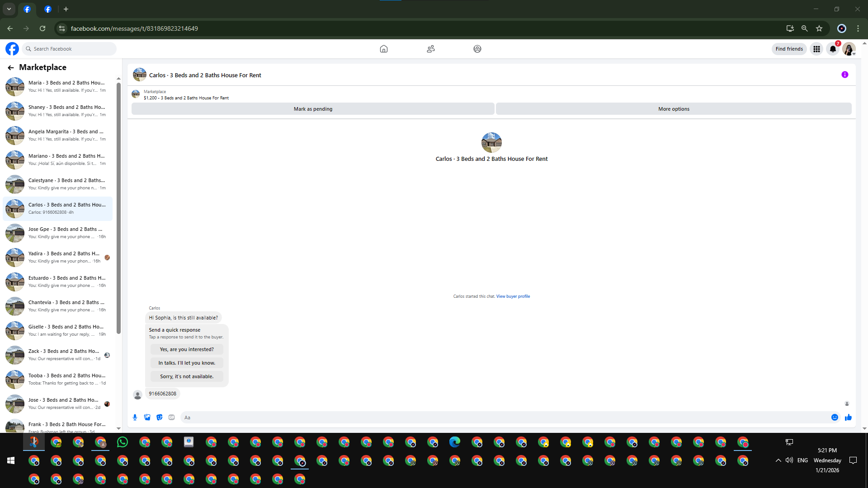Open the Friends tab icon
The image size is (868, 488).
point(430,49)
